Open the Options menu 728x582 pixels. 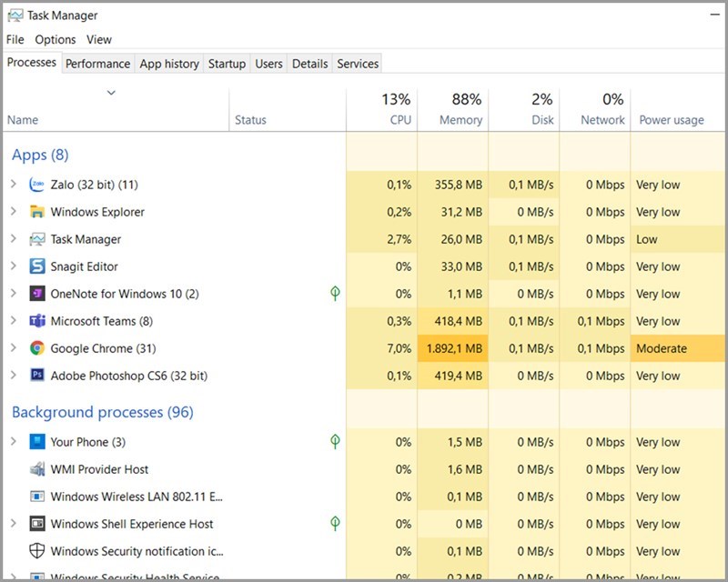pyautogui.click(x=56, y=39)
